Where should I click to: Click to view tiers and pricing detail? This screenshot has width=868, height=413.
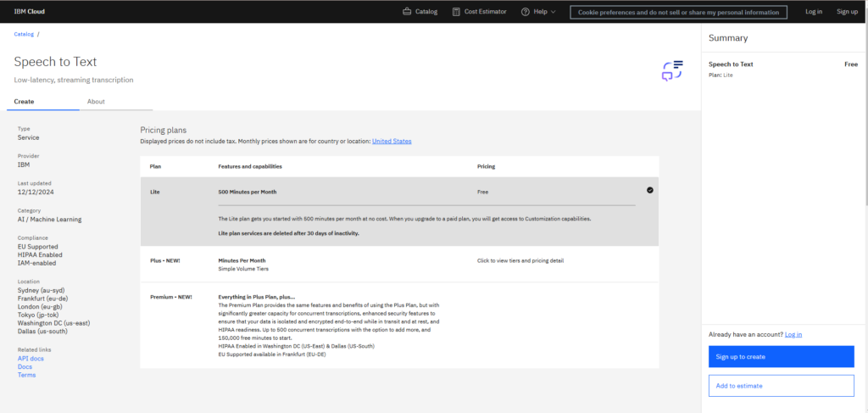point(520,260)
